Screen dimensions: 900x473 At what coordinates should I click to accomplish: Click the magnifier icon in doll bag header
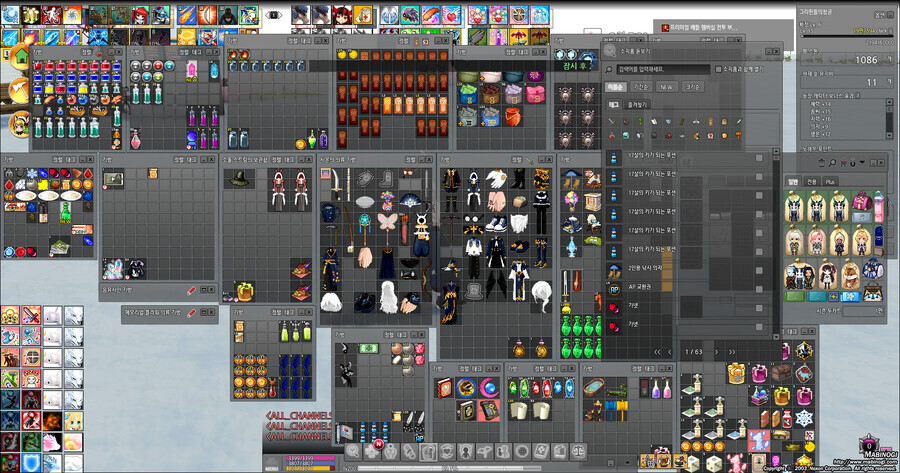click(832, 162)
